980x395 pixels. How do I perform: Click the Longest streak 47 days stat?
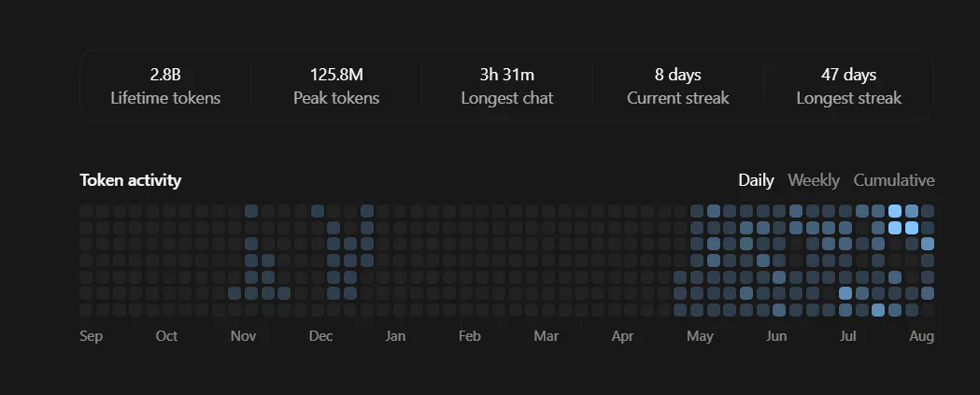849,86
